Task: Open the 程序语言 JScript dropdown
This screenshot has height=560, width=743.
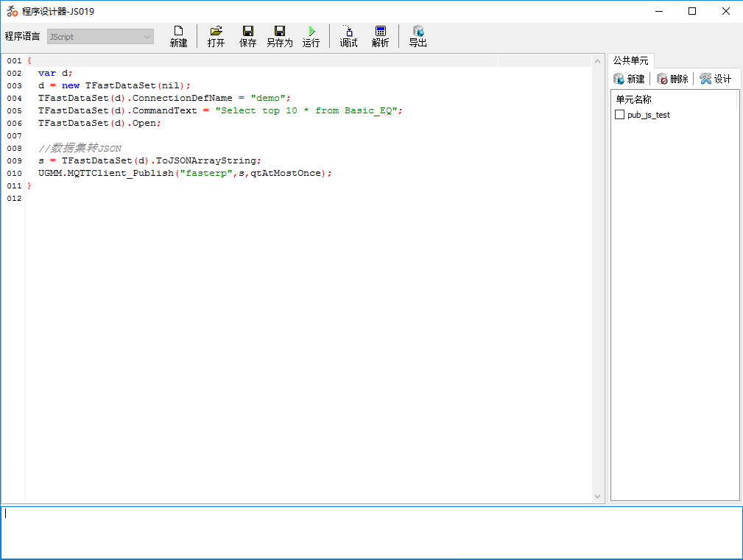Action: [x=100, y=37]
